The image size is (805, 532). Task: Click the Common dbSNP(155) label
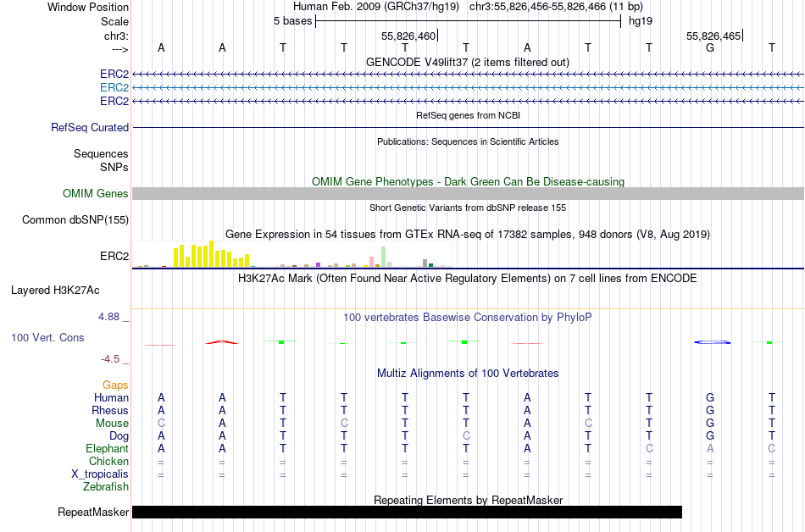75,220
